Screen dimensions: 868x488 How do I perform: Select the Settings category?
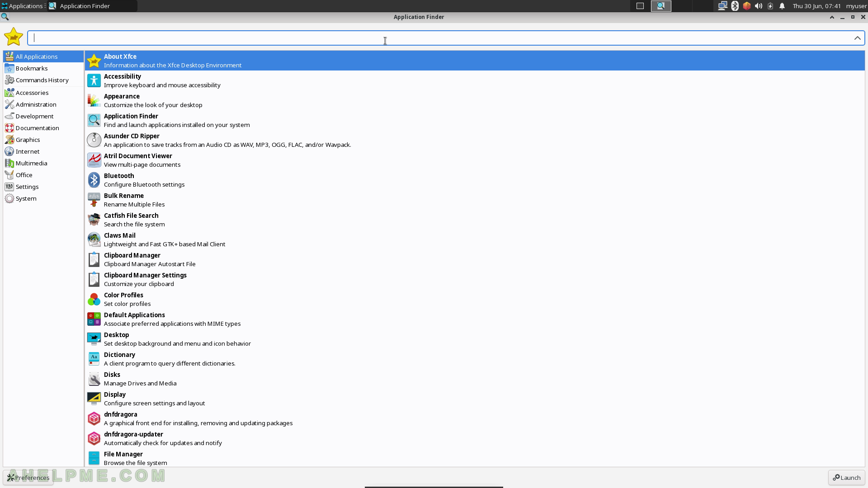[43, 187]
